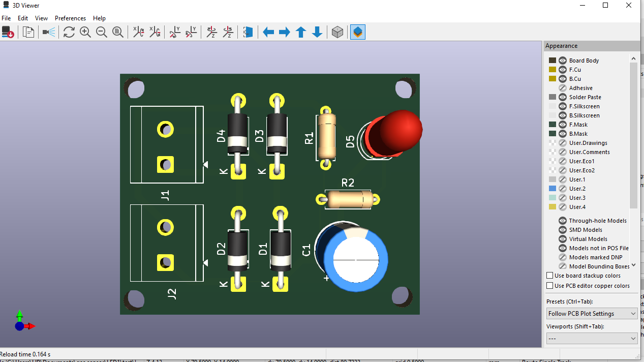Toggle Model Bounding Boxes visibility
The height and width of the screenshot is (362, 644).
click(x=563, y=266)
